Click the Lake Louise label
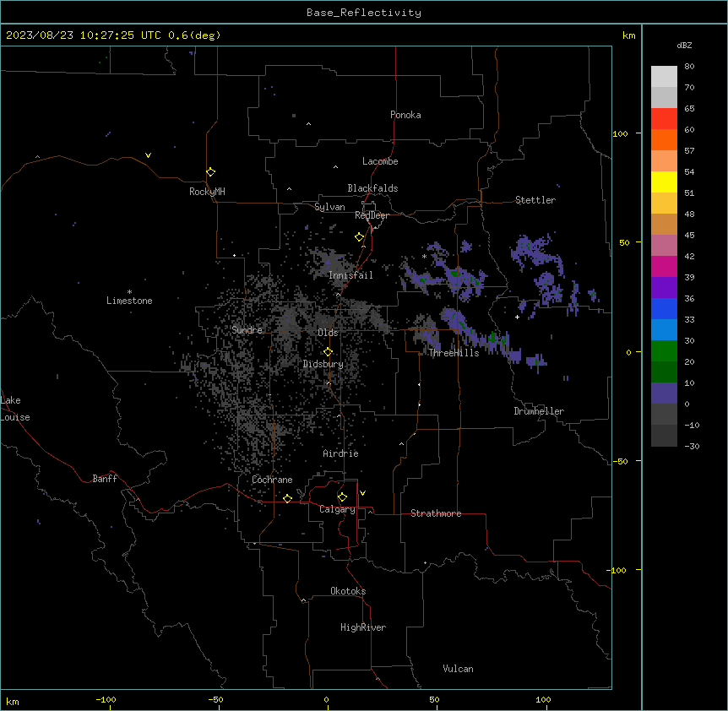The width and height of the screenshot is (728, 711). point(15,409)
